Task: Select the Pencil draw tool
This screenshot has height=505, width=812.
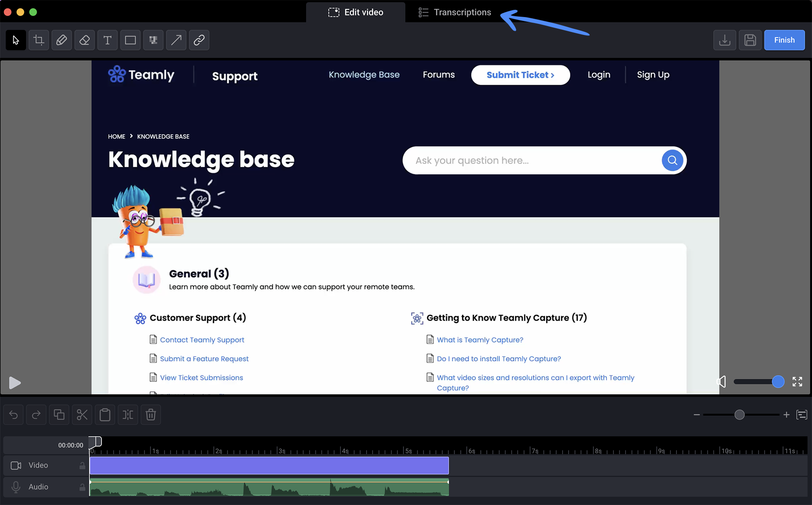Action: pyautogui.click(x=61, y=40)
